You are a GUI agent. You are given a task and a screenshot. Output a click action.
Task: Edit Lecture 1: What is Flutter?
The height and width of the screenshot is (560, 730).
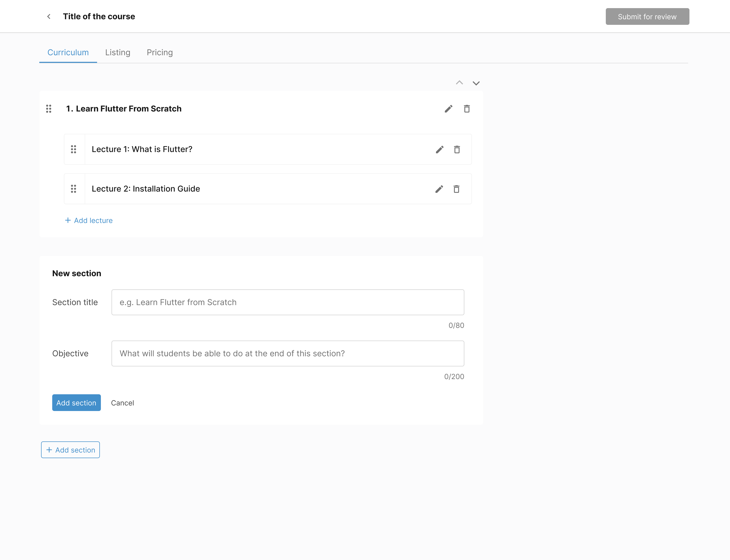tap(439, 149)
